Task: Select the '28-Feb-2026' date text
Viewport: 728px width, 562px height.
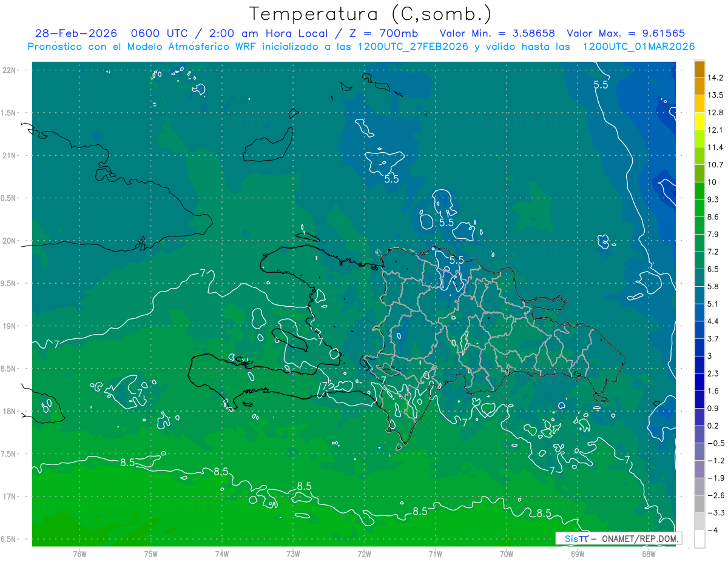Action: point(75,33)
